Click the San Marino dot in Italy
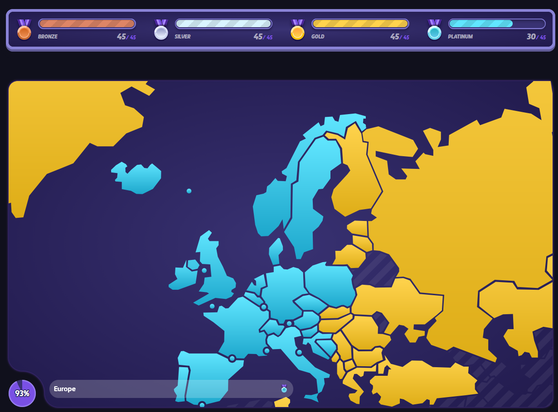This screenshot has height=412, width=558. click(x=299, y=353)
